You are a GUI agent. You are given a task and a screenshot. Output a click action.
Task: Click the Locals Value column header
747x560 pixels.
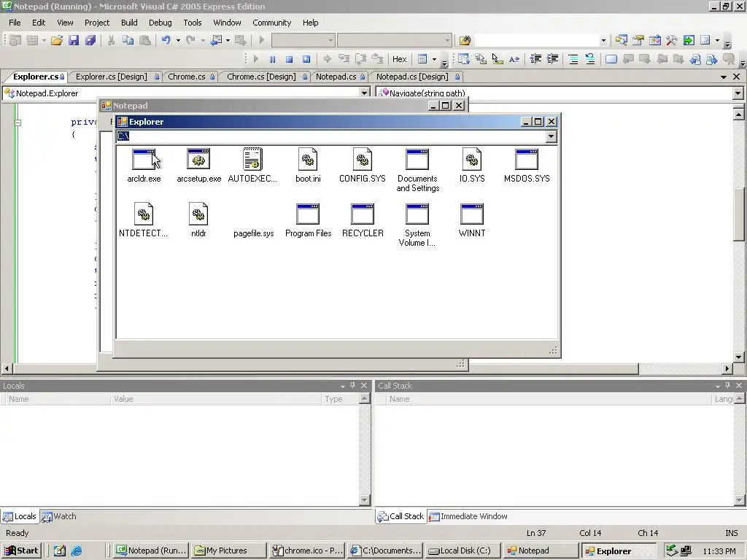(216, 399)
